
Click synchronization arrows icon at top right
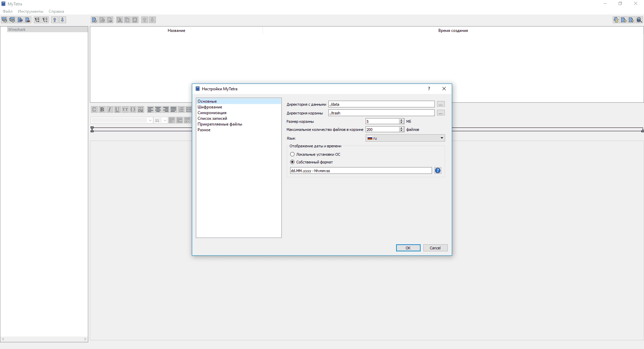click(x=616, y=20)
